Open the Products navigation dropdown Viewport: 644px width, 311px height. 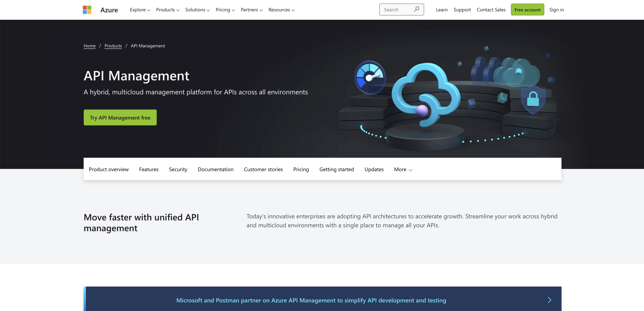coord(167,10)
